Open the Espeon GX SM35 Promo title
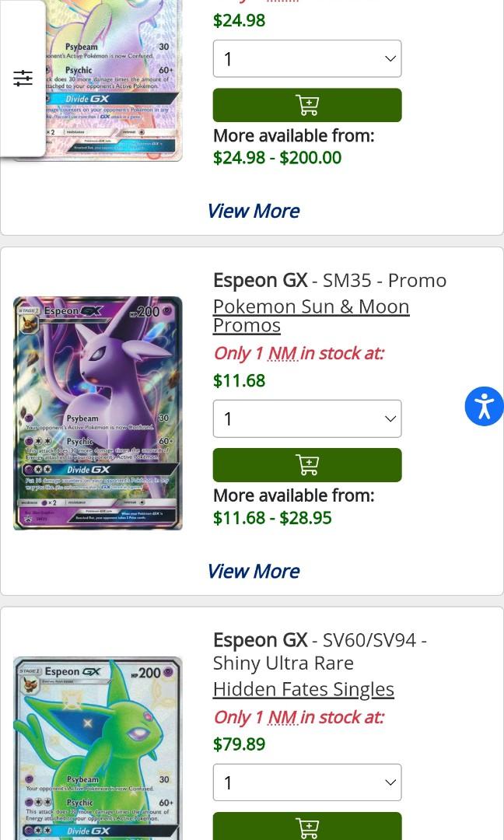Image resolution: width=504 pixels, height=840 pixels. tap(330, 280)
